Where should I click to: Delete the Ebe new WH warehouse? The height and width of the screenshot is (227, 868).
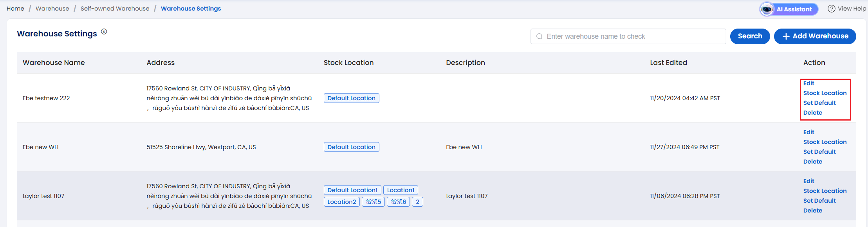click(813, 162)
